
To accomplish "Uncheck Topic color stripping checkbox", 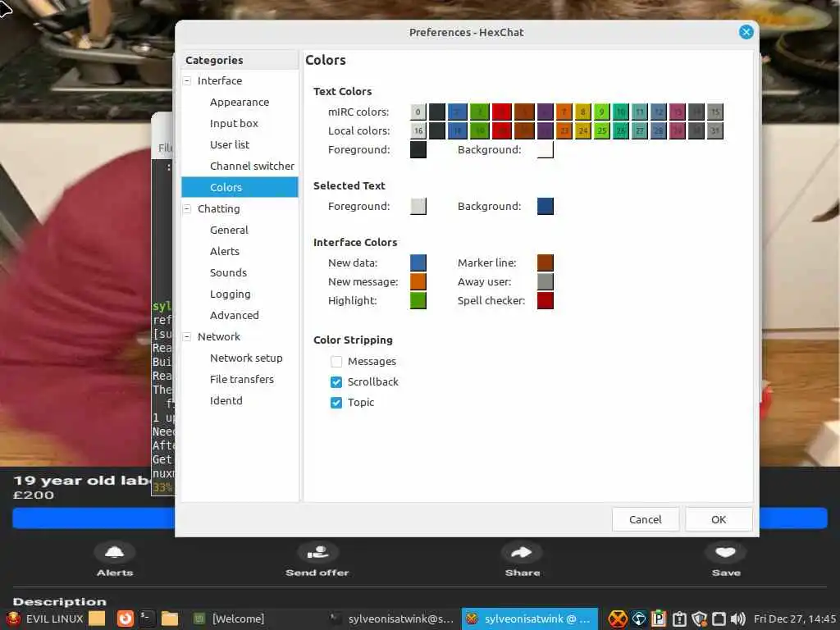I will pos(336,402).
